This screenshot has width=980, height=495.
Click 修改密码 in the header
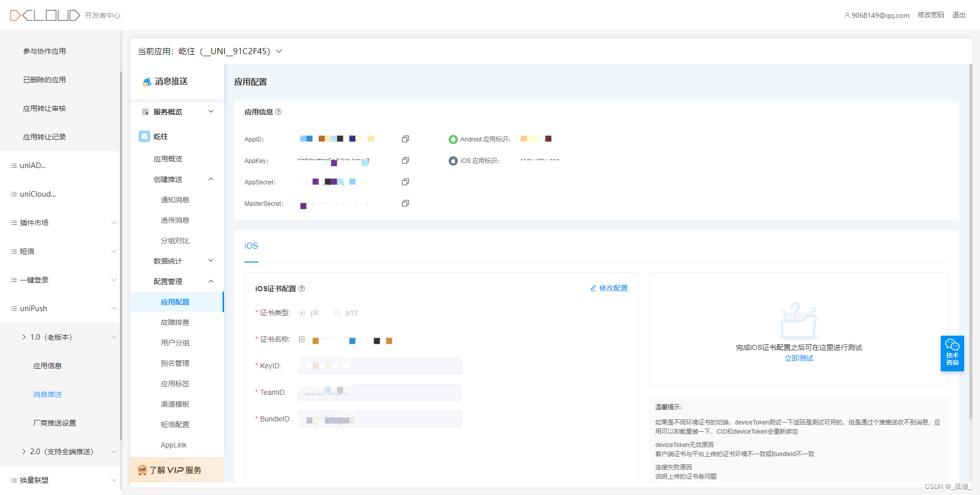tap(930, 15)
